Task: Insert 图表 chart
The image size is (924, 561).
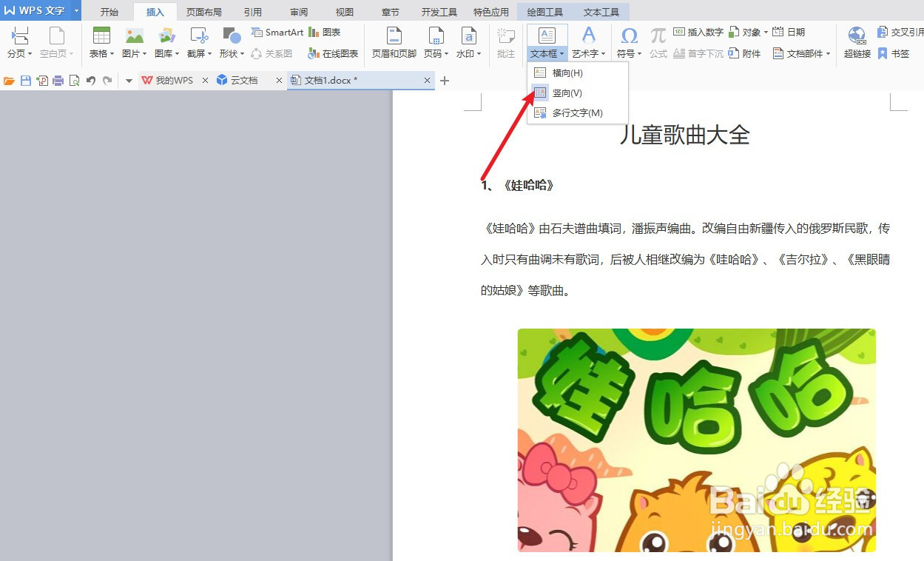Action: pyautogui.click(x=325, y=33)
